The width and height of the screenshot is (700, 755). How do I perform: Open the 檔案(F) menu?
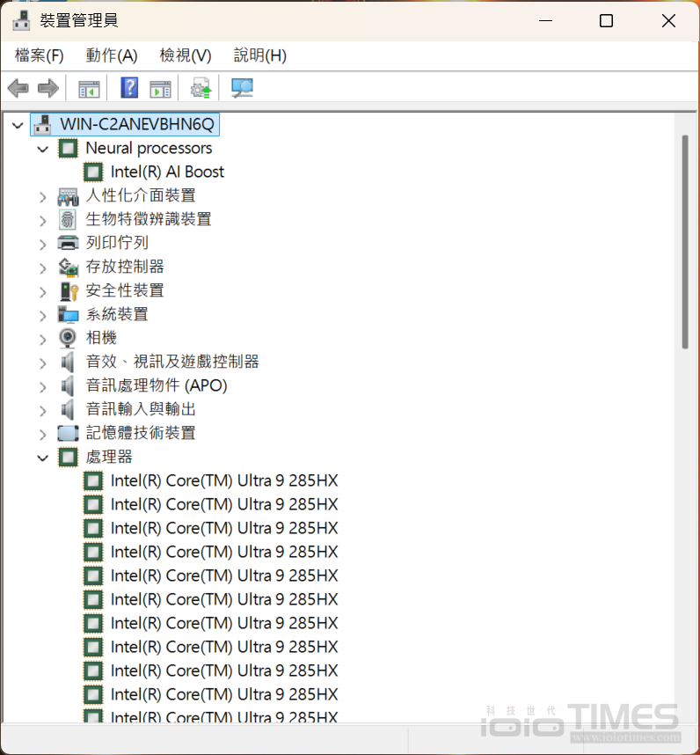tap(39, 55)
